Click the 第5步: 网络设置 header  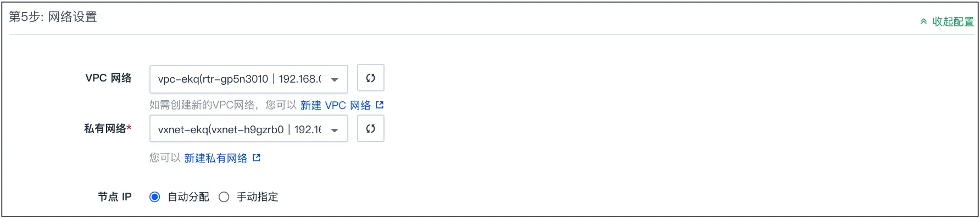pos(53,17)
